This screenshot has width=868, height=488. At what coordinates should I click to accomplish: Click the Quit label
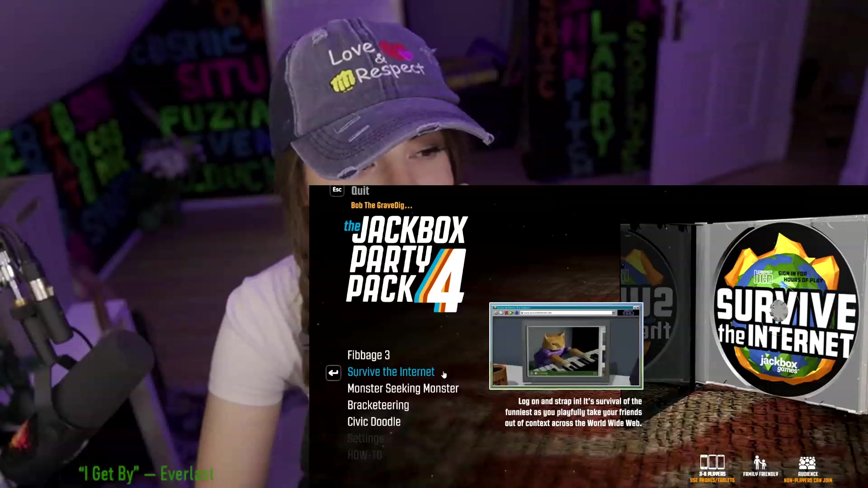(x=360, y=191)
